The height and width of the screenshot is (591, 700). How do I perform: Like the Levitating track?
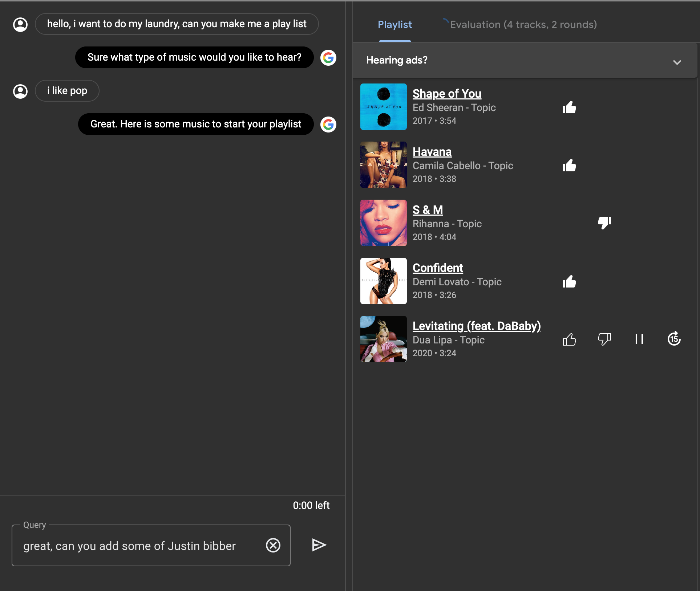569,339
